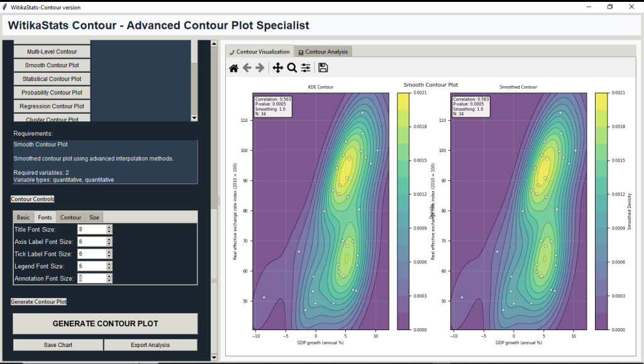The width and height of the screenshot is (644, 364).
Task: Click Smoothed Contour correlation stats box
Action: tap(470, 107)
